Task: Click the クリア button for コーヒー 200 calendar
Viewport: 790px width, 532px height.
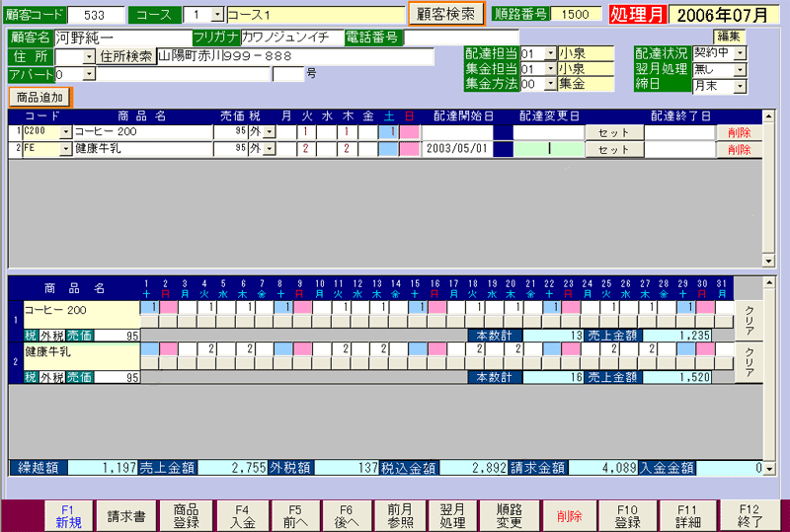Action: click(x=750, y=321)
